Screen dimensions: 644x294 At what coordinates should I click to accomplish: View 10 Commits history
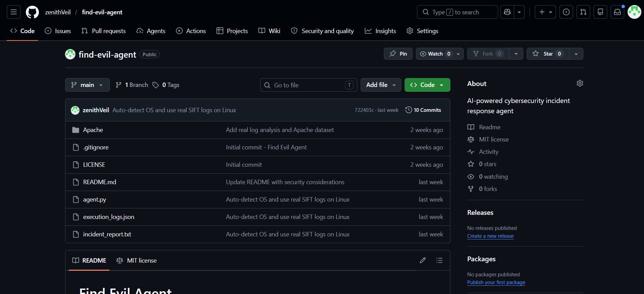pos(423,110)
